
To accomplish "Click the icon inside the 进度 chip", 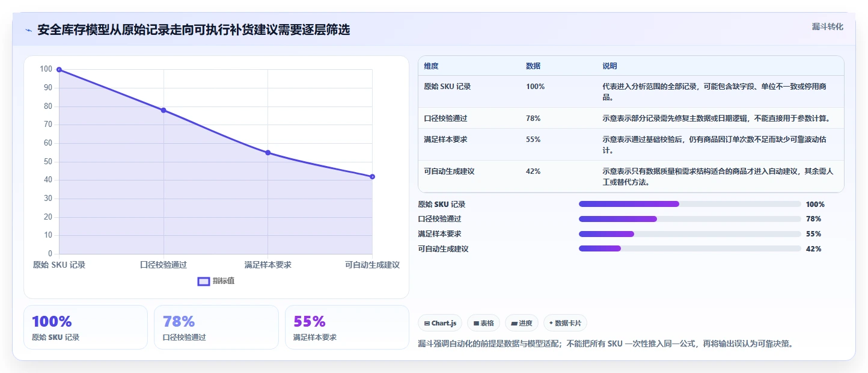I will [514, 324].
